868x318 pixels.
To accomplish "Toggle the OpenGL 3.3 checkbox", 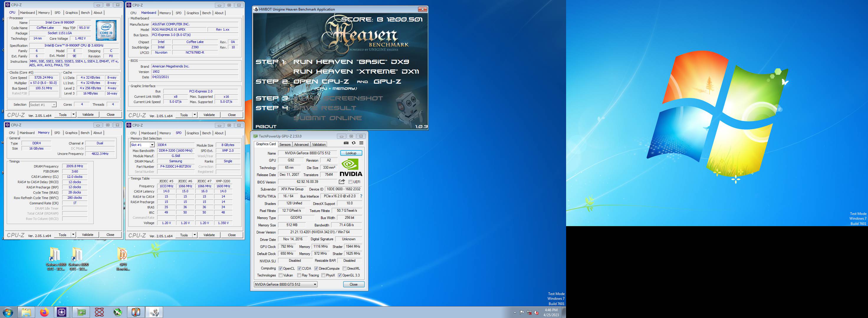I will tap(340, 275).
